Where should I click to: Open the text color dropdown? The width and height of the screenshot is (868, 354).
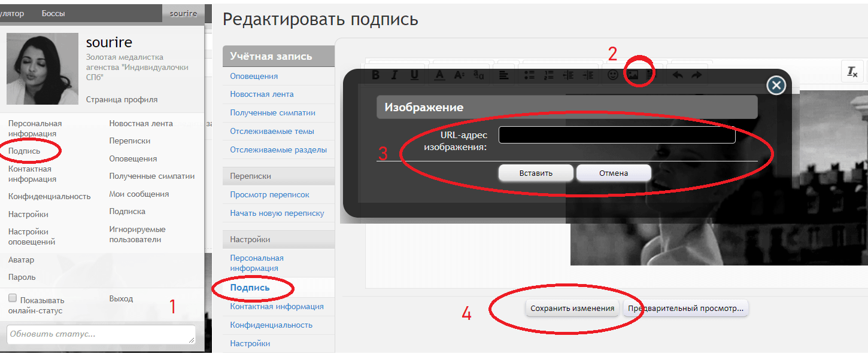point(439,75)
